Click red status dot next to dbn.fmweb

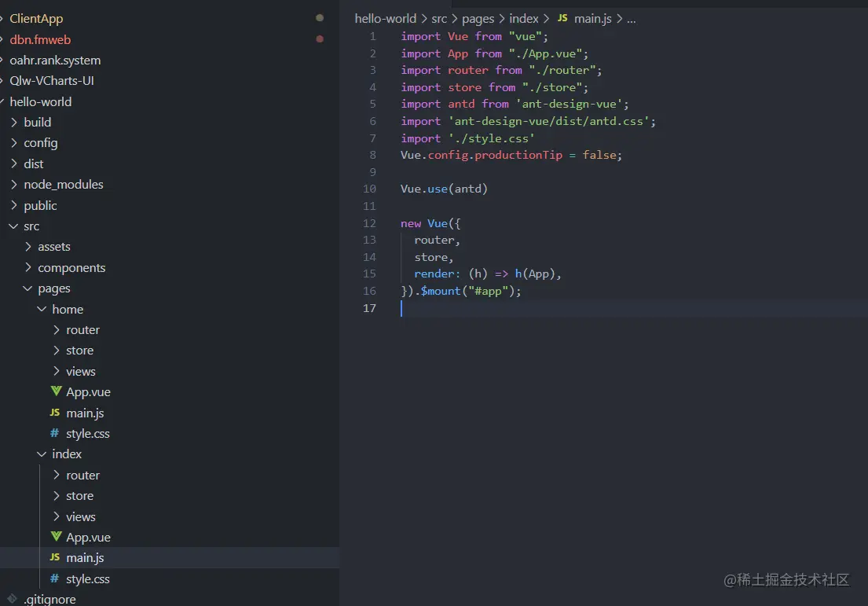320,39
